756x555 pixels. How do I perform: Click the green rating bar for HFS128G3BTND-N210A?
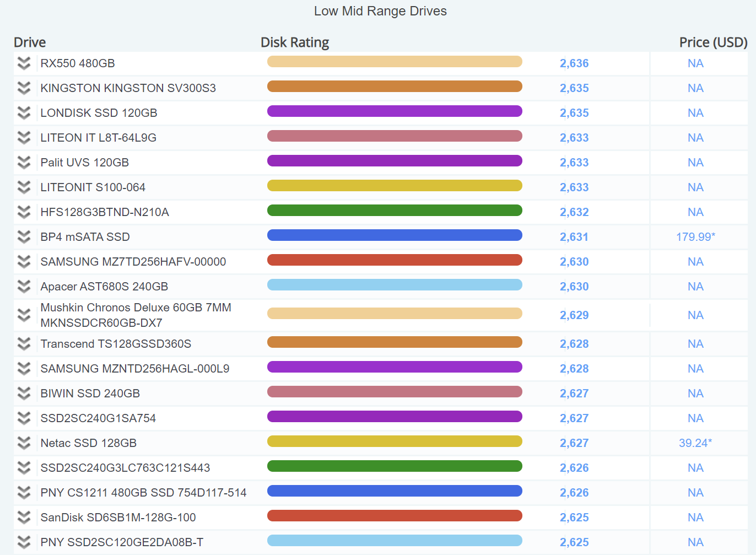point(395,211)
